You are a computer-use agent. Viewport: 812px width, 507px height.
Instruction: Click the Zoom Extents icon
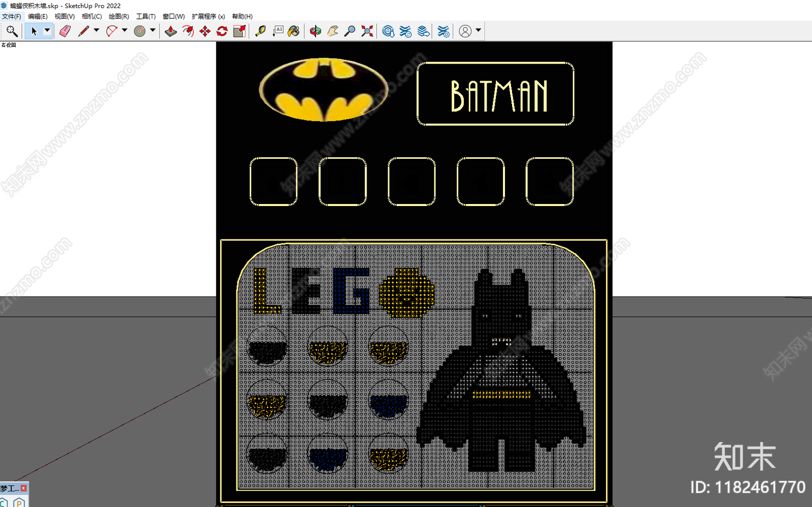[x=367, y=31]
